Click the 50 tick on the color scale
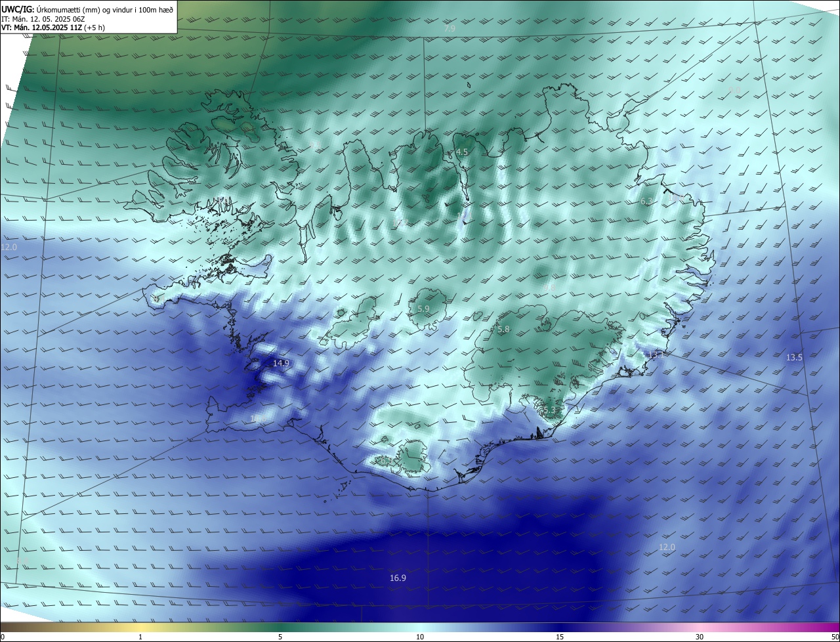This screenshot has height=642, width=840. pos(835,637)
